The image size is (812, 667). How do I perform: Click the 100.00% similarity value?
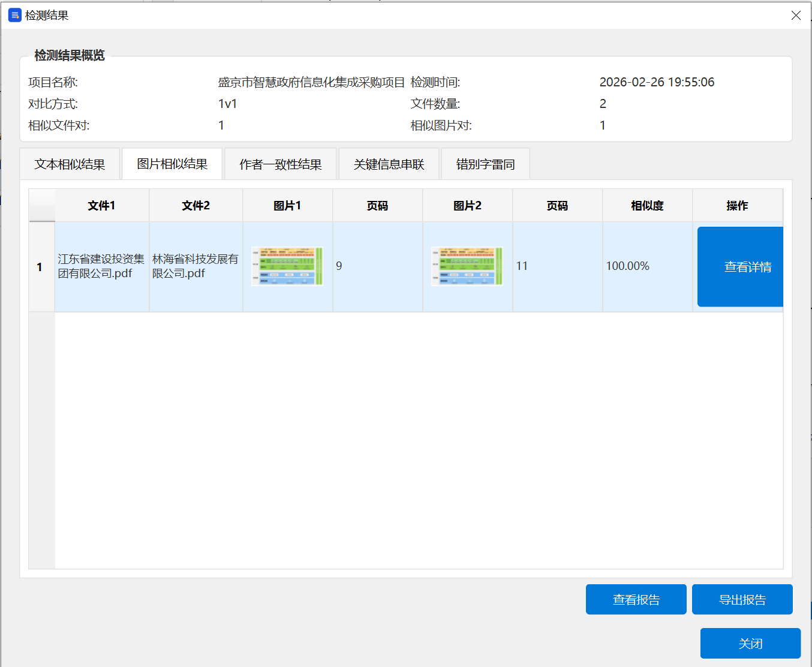628,266
